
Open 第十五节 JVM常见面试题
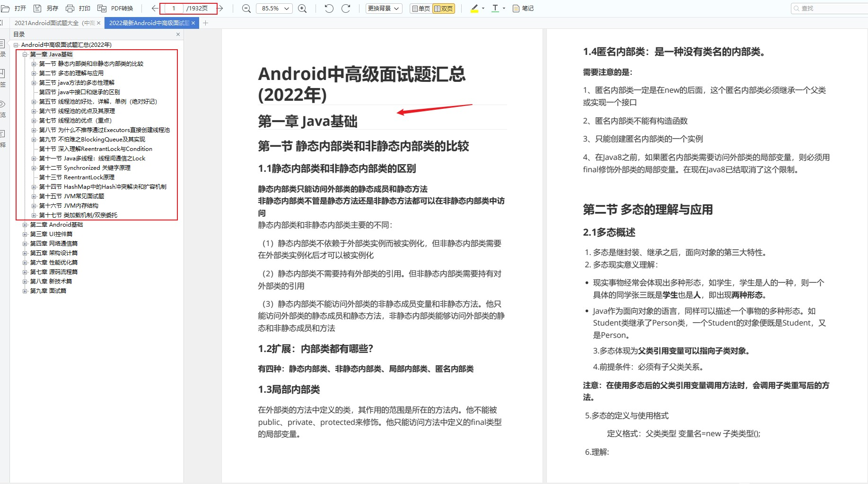tap(71, 196)
